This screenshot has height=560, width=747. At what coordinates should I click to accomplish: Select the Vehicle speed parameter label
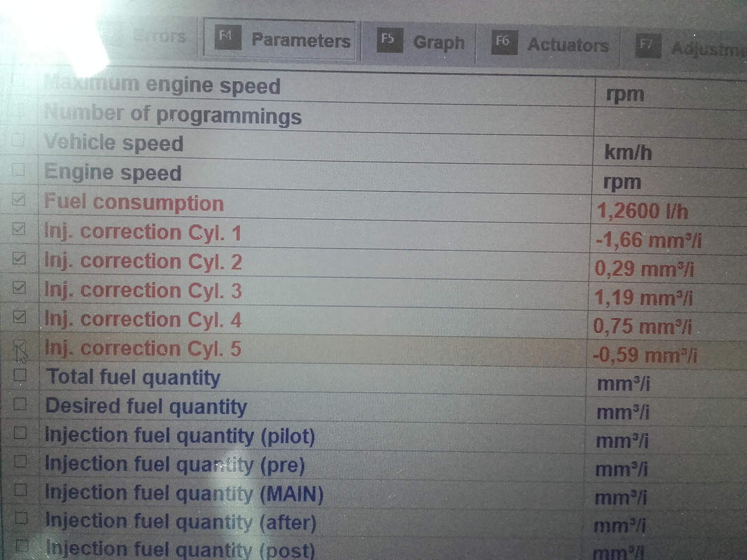(x=113, y=143)
